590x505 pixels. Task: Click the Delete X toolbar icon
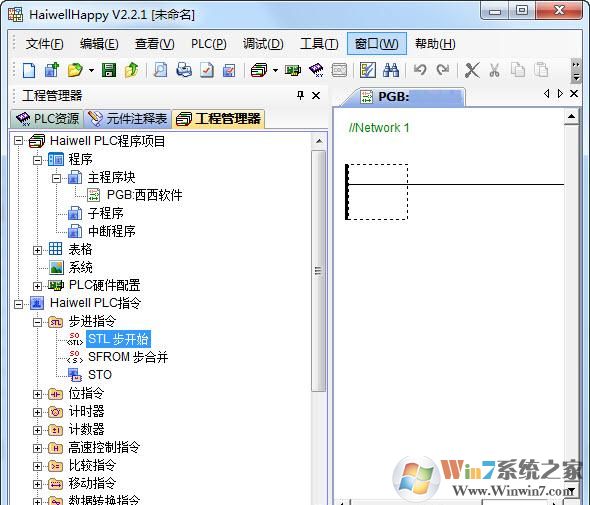coord(472,70)
